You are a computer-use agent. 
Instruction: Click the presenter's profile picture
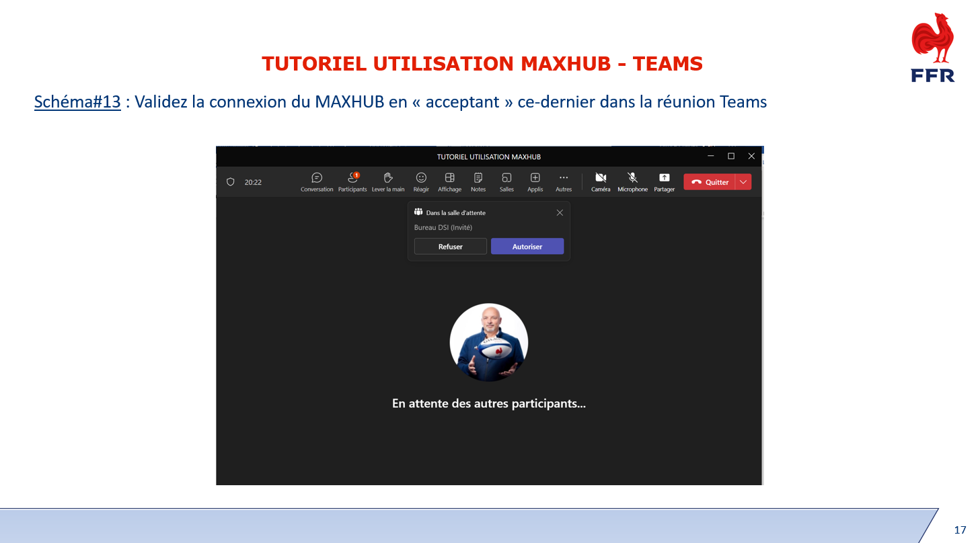[x=489, y=342]
